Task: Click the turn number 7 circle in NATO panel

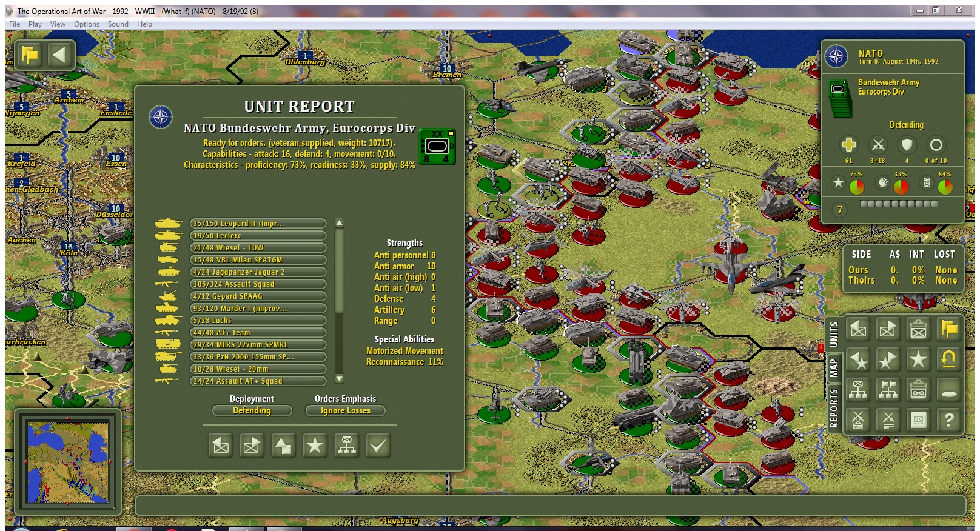Action: [x=840, y=210]
